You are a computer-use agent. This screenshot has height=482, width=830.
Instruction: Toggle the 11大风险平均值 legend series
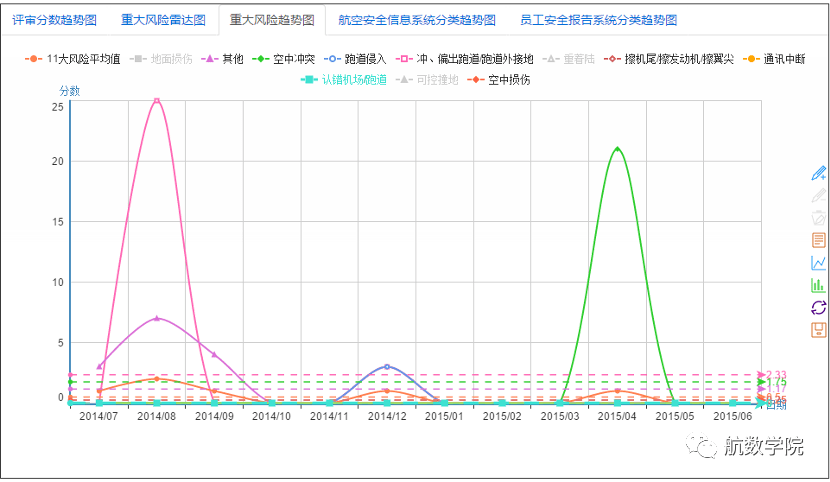73,59
